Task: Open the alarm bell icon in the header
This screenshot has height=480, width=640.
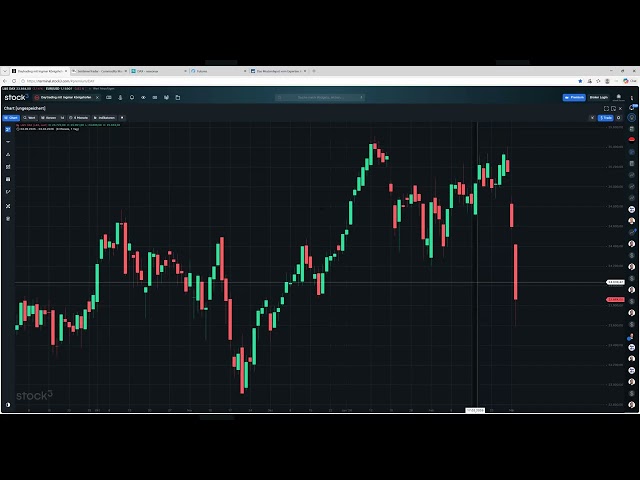Action: pos(132,98)
